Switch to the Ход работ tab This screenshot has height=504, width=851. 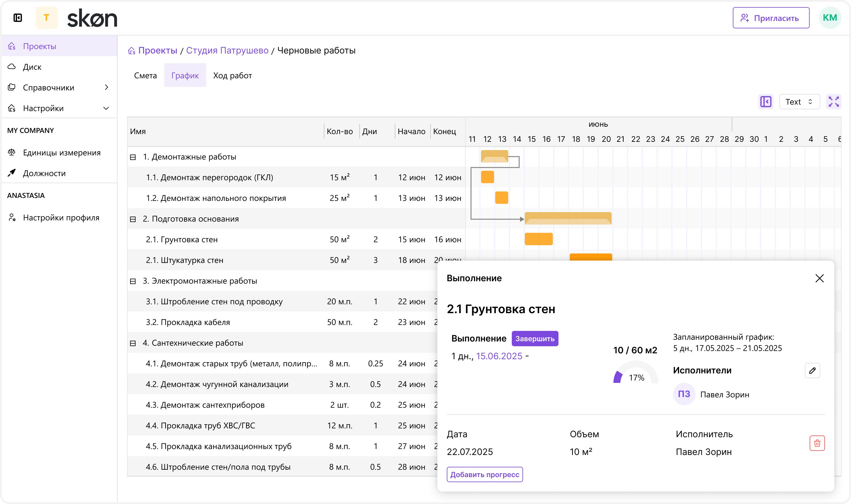point(232,75)
